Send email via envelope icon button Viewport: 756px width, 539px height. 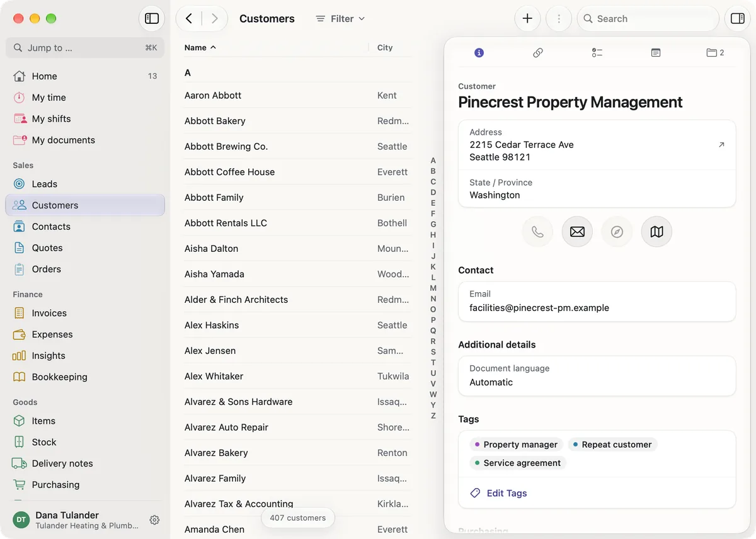coord(577,232)
